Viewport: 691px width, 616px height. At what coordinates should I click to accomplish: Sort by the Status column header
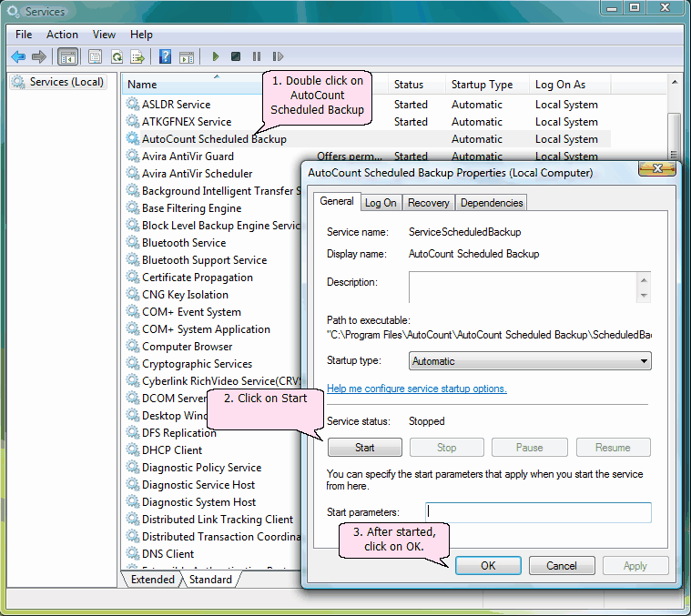tap(416, 85)
